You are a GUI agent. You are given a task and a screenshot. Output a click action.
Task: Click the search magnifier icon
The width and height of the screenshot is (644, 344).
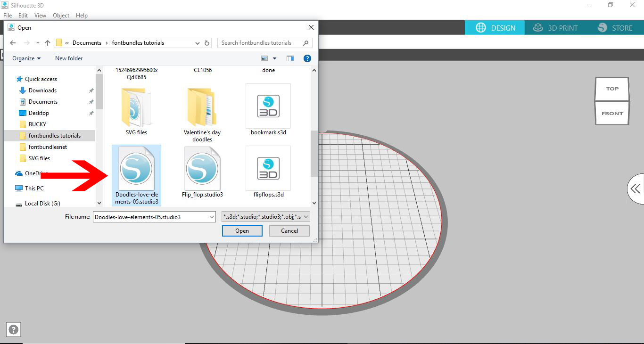[x=306, y=43]
